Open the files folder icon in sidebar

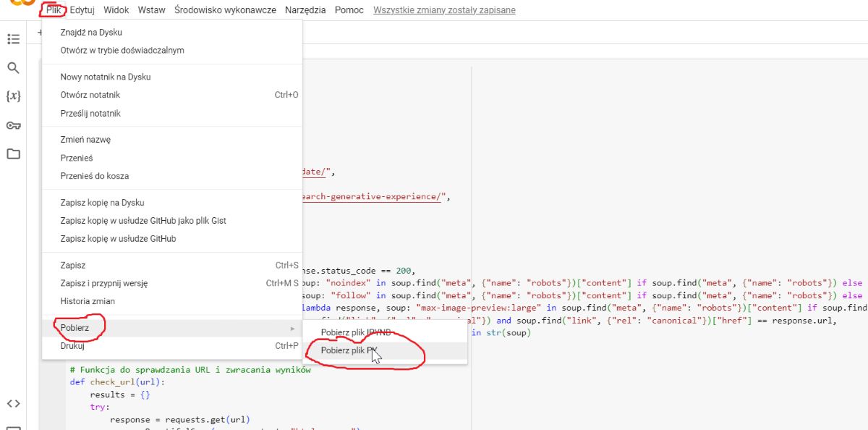(x=13, y=153)
